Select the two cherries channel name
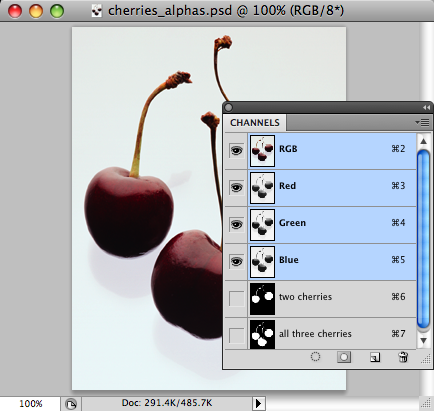This screenshot has width=434, height=411. coord(305,297)
